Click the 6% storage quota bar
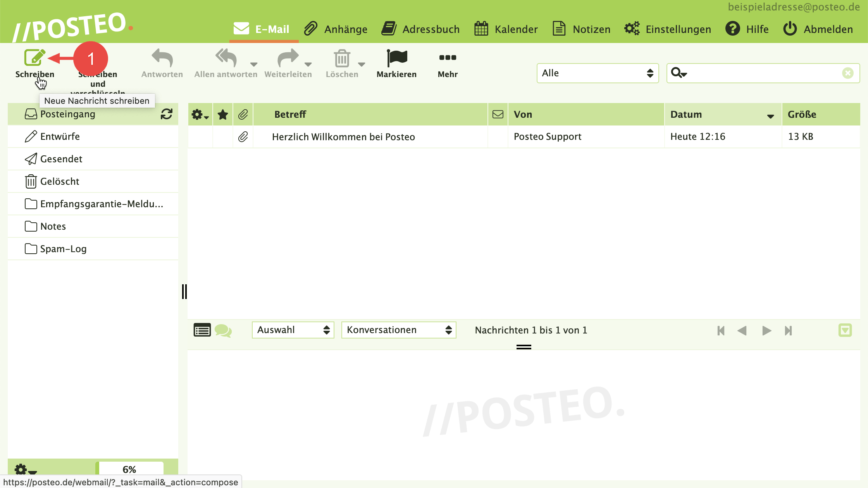Image resolution: width=868 pixels, height=488 pixels. pos(130,469)
